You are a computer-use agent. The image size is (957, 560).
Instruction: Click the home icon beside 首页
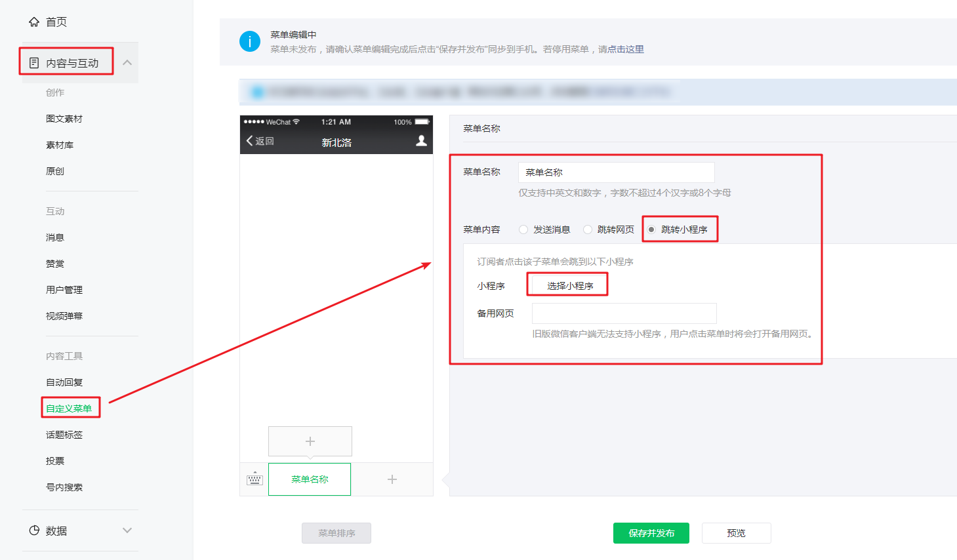click(x=34, y=22)
